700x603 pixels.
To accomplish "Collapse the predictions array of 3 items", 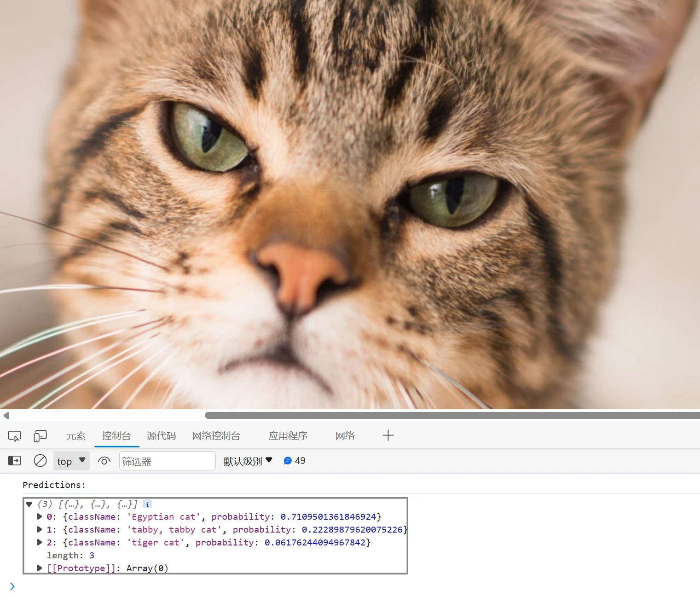I will pos(29,504).
